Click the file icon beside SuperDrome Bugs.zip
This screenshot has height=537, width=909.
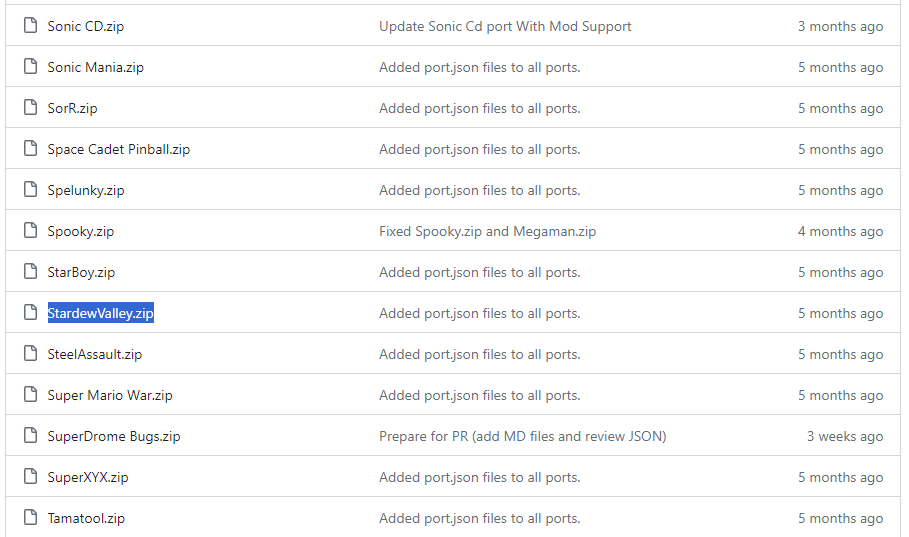[30, 436]
